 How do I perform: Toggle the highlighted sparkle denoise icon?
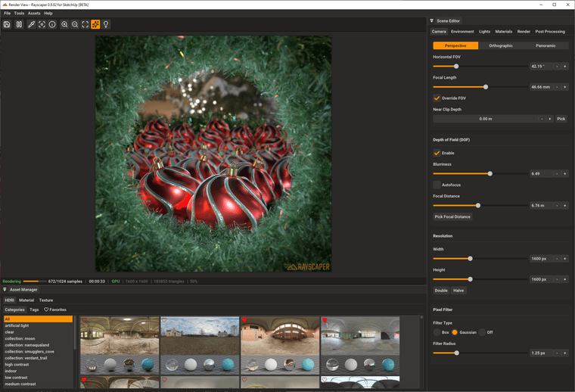point(95,24)
